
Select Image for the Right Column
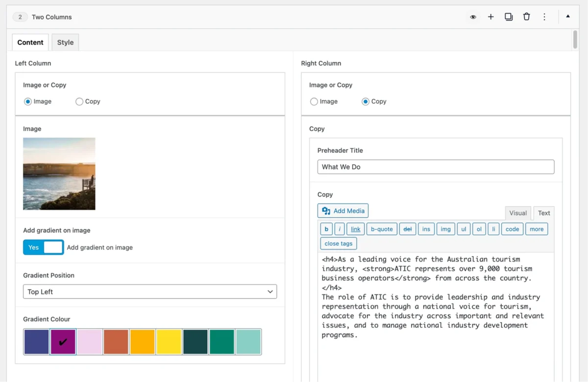coord(314,102)
